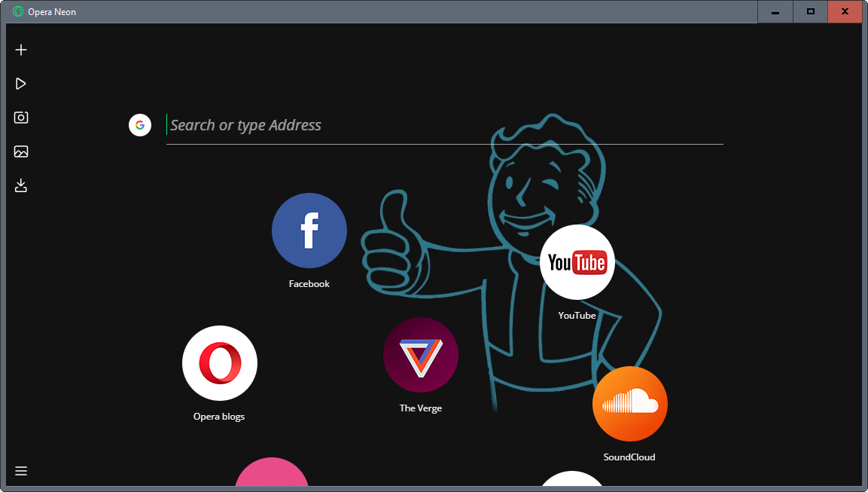Show the Downloads panel
This screenshot has height=492, width=868.
click(x=21, y=185)
